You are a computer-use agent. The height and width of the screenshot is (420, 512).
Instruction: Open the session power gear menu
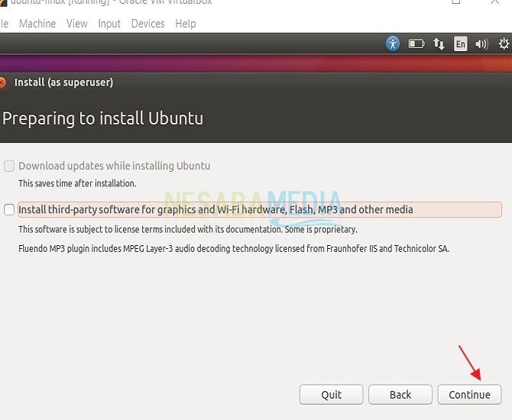[504, 44]
